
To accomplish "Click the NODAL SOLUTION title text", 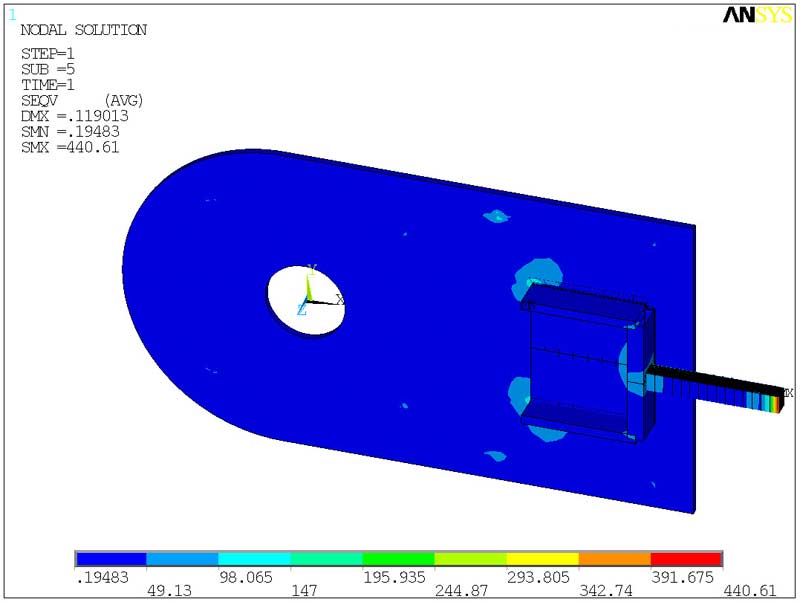I will pos(84,30).
